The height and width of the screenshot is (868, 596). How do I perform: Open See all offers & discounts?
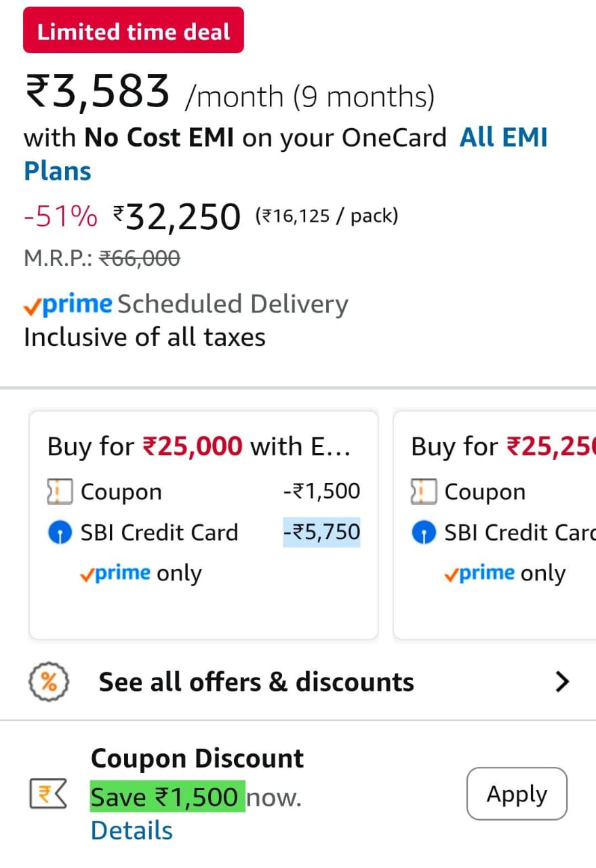click(256, 682)
